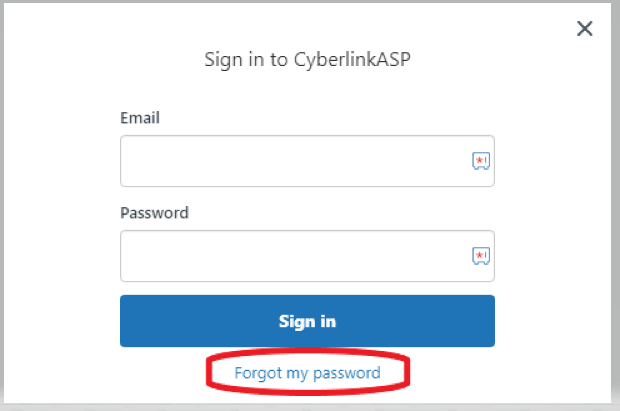Select the Sign in text on the blue button

[307, 322]
